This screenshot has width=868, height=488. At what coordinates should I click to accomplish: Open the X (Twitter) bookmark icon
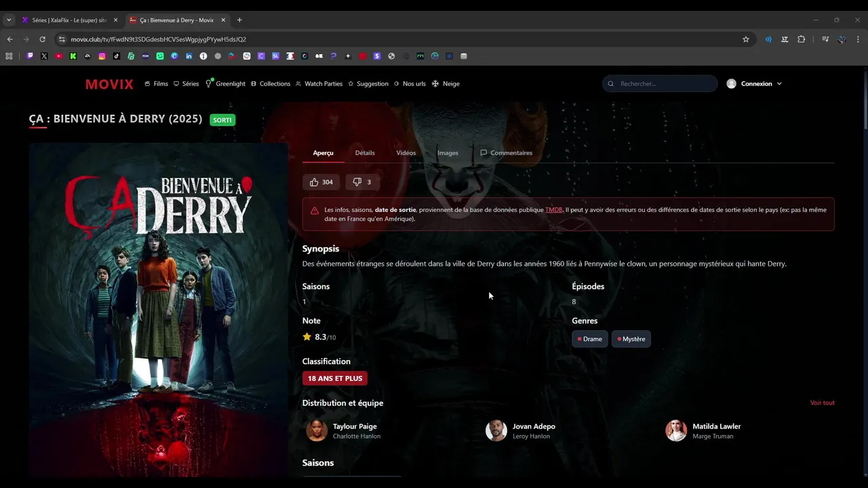44,56
